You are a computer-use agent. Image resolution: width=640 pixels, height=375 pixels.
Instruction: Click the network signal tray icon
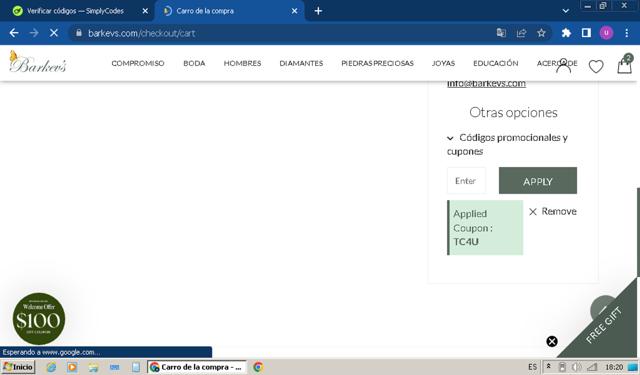[592, 367]
